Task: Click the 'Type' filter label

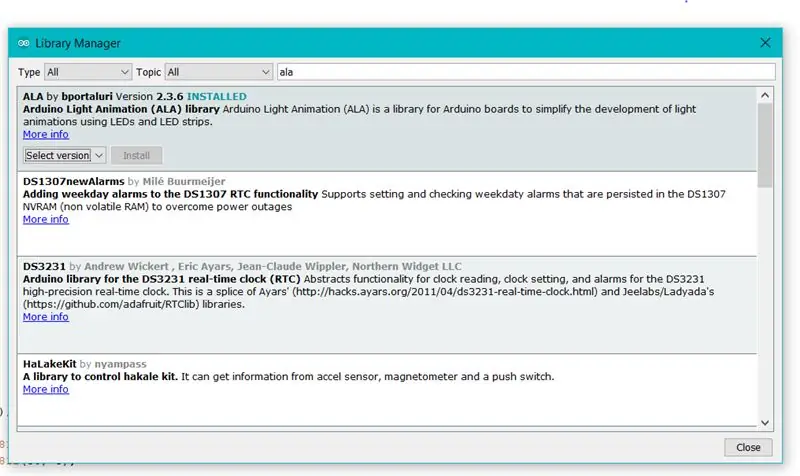Action: pyautogui.click(x=29, y=72)
